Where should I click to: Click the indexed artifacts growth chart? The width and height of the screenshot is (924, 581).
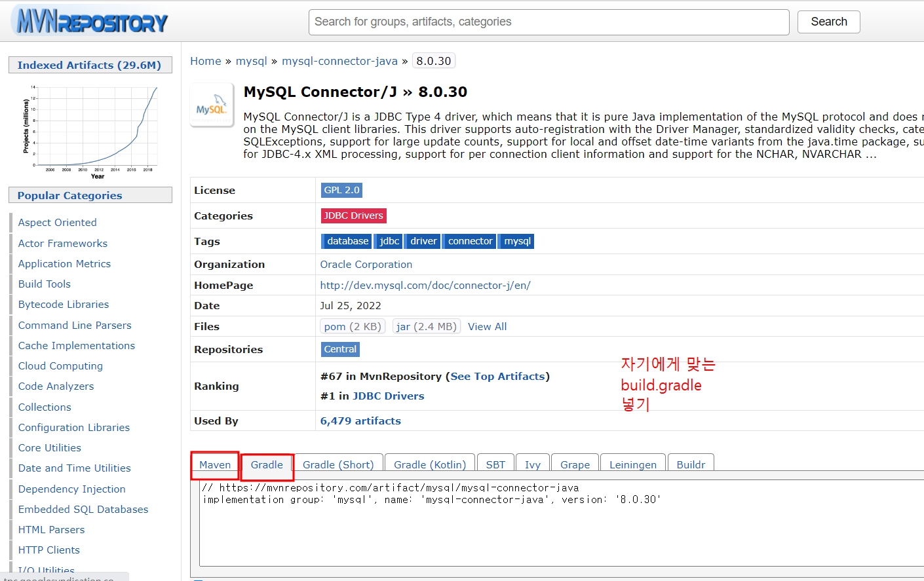(90, 131)
